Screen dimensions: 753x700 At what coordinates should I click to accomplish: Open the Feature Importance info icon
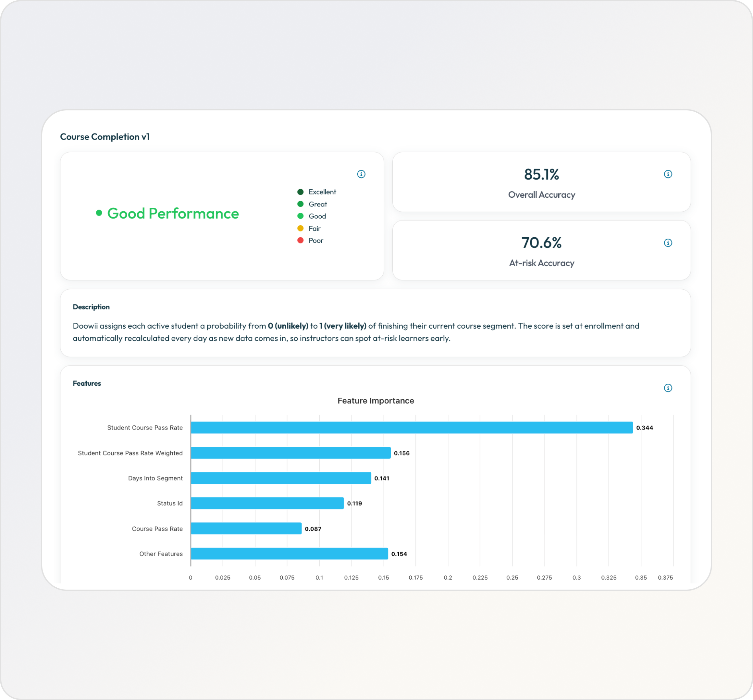(668, 388)
